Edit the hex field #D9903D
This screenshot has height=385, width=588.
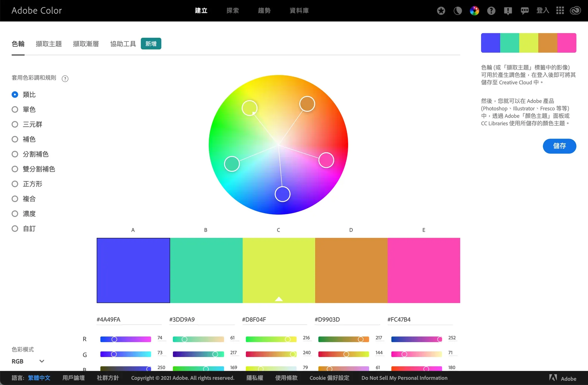[x=347, y=320]
